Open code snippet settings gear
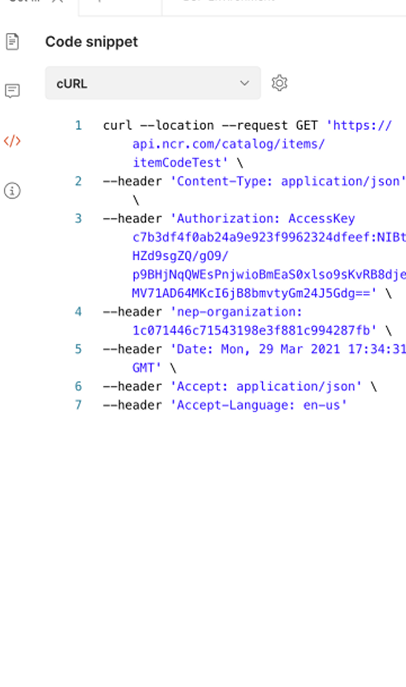Image resolution: width=406 pixels, height=687 pixels. 279,83
